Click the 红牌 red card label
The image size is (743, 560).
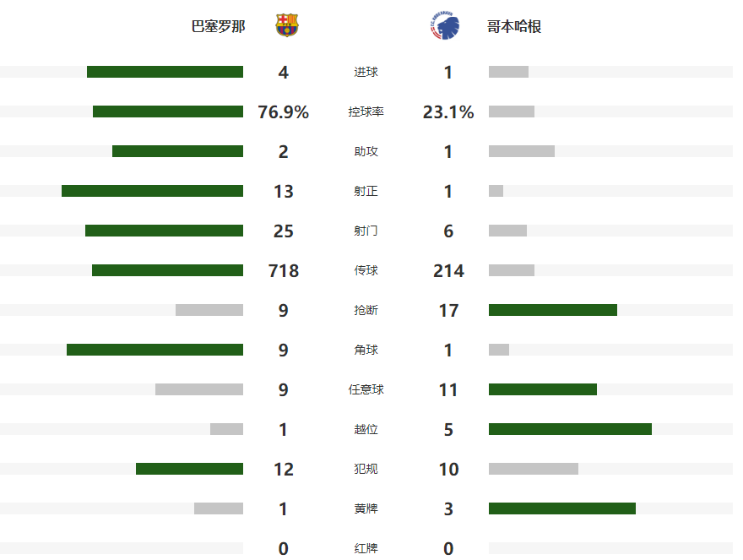(366, 549)
